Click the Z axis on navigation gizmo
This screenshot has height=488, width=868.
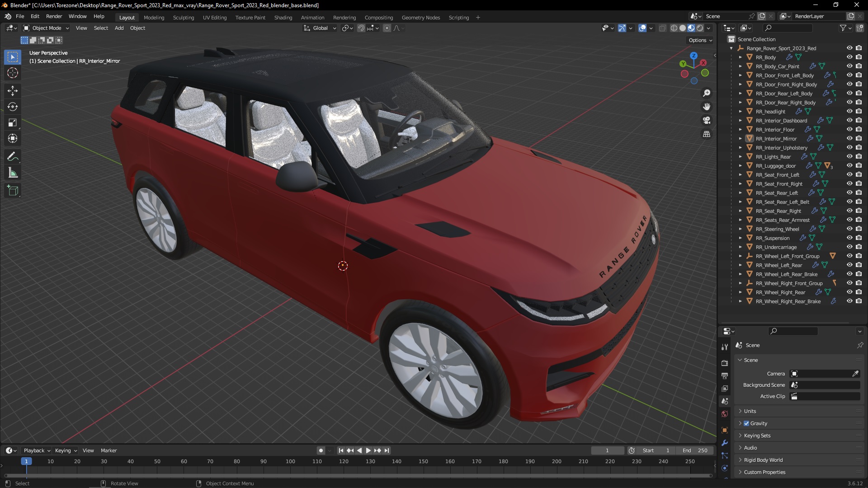tap(693, 55)
